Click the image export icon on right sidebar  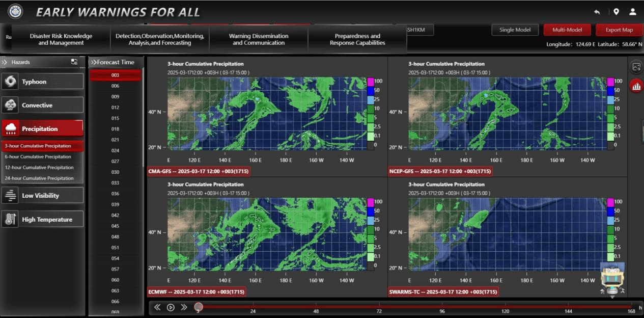(636, 67)
